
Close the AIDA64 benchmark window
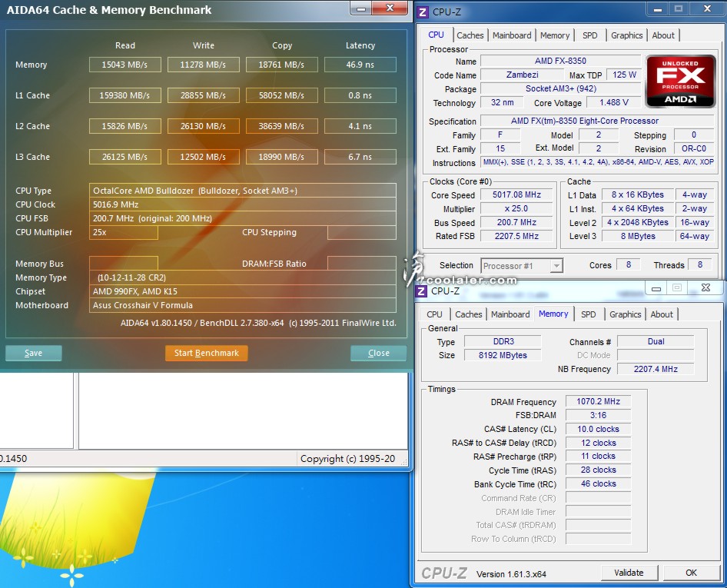tap(390, 8)
